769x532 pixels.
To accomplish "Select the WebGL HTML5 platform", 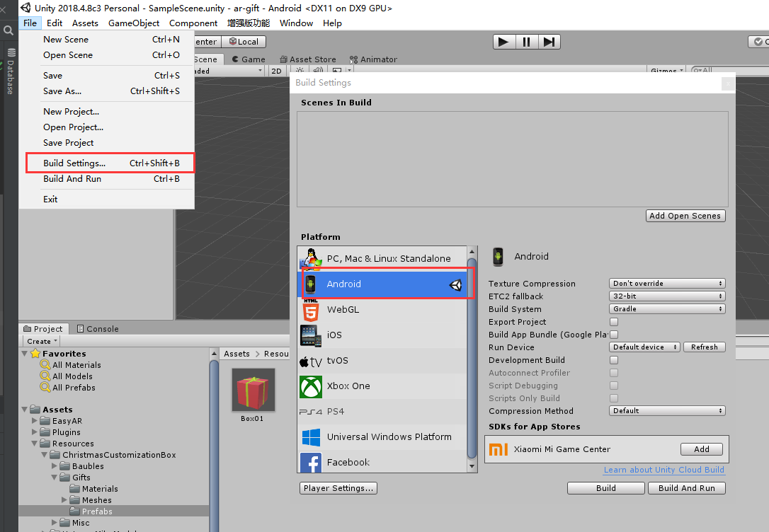I will [x=382, y=310].
